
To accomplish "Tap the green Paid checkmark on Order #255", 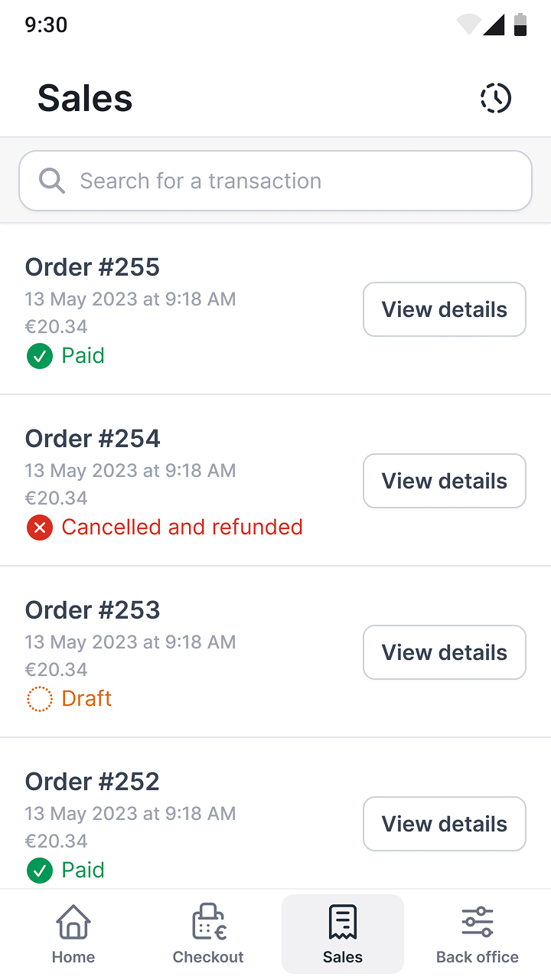I will [39, 355].
